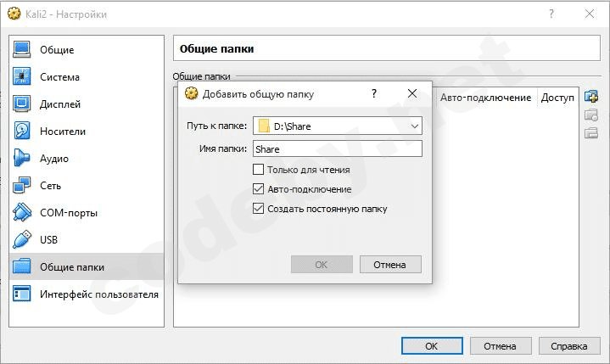Select Общие папки category label
The width and height of the screenshot is (610, 364).
[72, 267]
